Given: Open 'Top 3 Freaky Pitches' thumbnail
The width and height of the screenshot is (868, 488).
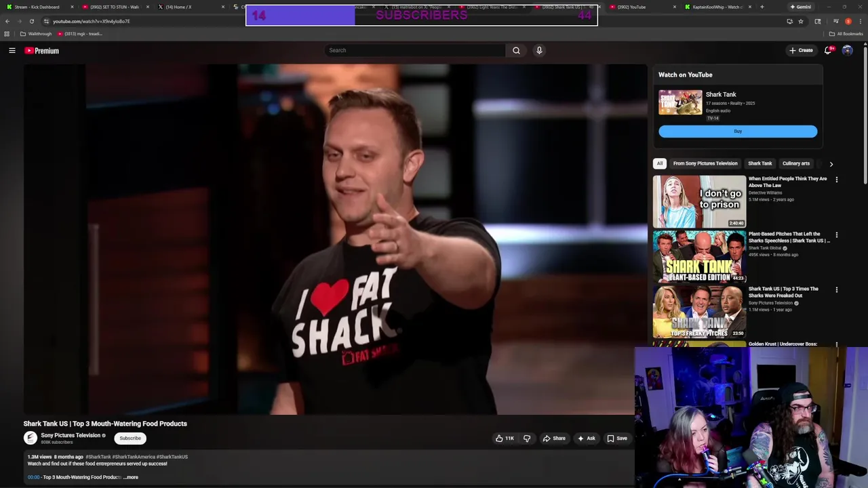Looking at the screenshot, I should point(699,311).
